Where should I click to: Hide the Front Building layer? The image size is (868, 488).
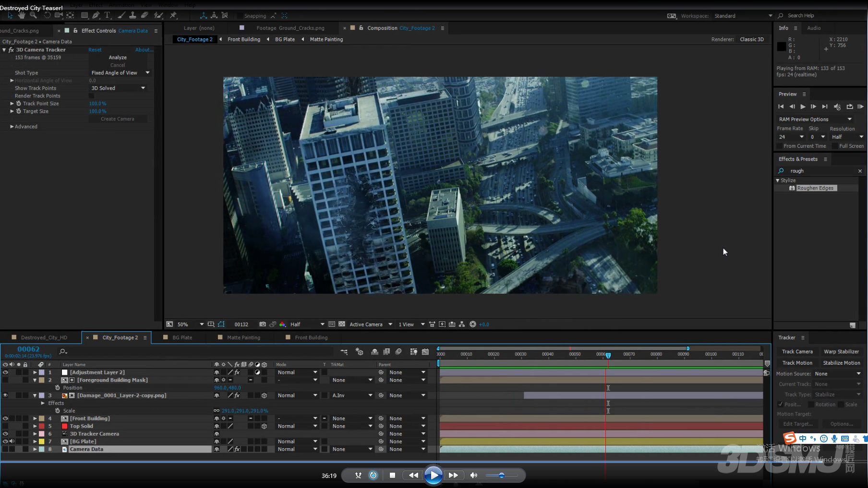[5, 418]
